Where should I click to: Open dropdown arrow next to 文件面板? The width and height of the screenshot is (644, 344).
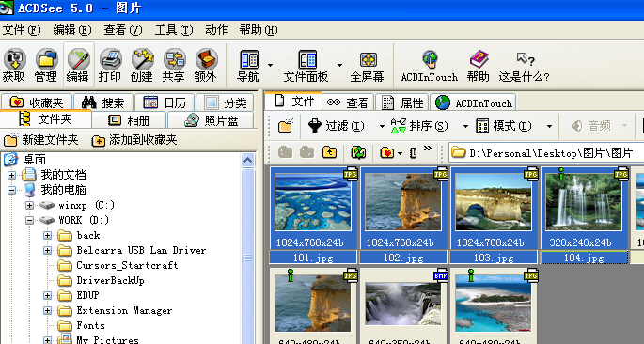click(339, 65)
